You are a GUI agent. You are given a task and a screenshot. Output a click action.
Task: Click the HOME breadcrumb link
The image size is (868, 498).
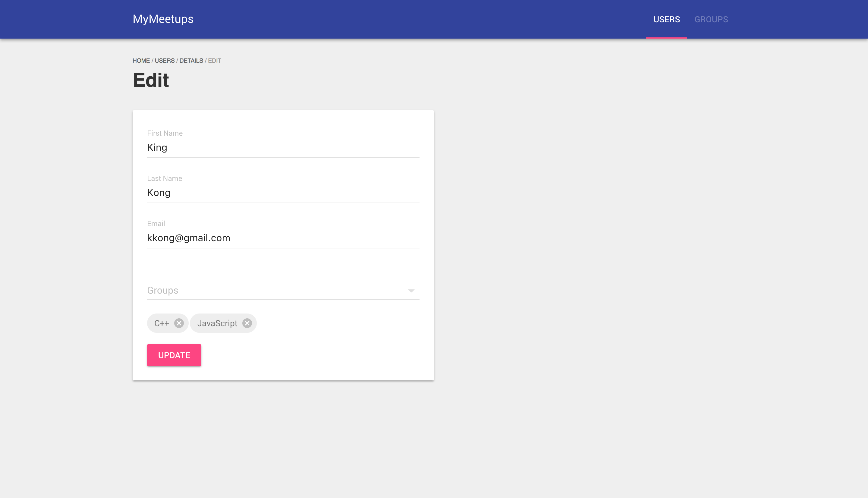pyautogui.click(x=141, y=61)
